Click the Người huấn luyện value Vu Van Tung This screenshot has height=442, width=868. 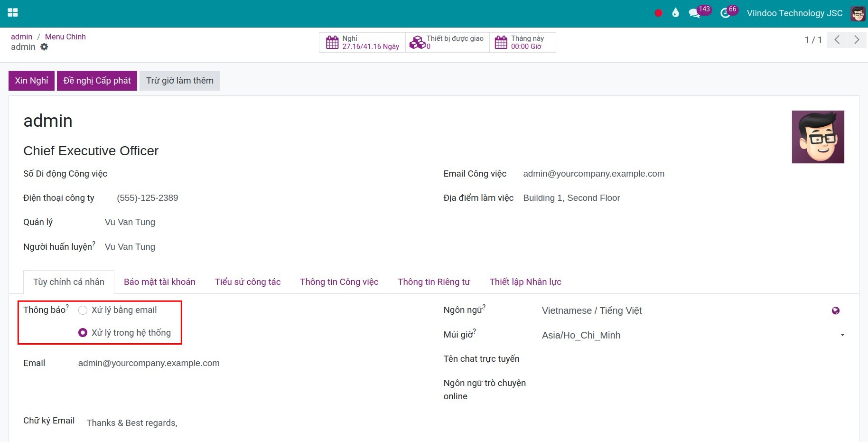130,247
